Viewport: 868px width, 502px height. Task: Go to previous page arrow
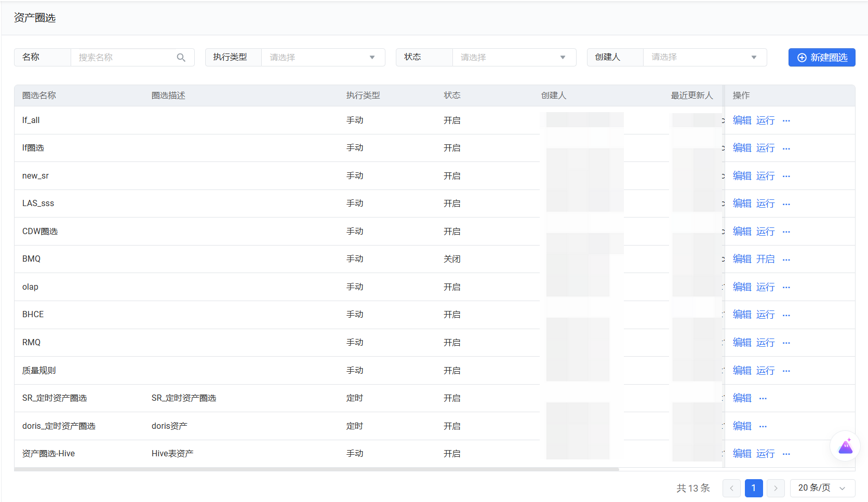731,488
